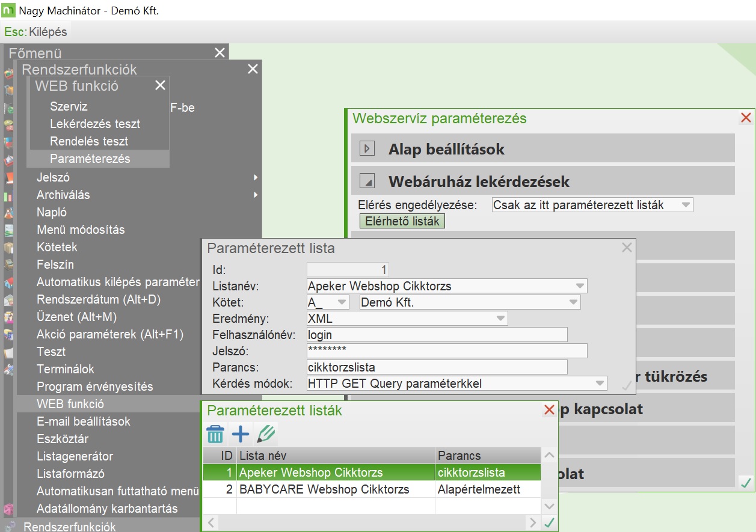Screen dimensions: 756x532
Task: Add new list with plus icon
Action: coord(241,433)
